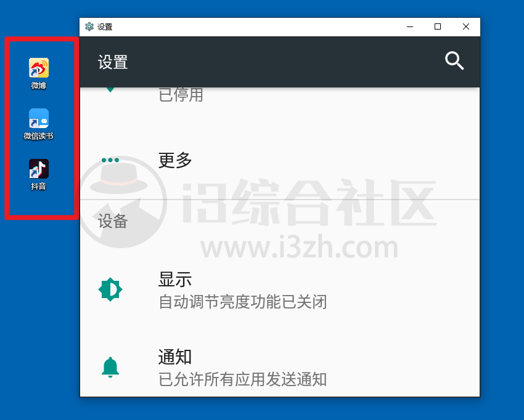Click 自动调节亮度功能已关闭 subtitle

[x=242, y=302]
